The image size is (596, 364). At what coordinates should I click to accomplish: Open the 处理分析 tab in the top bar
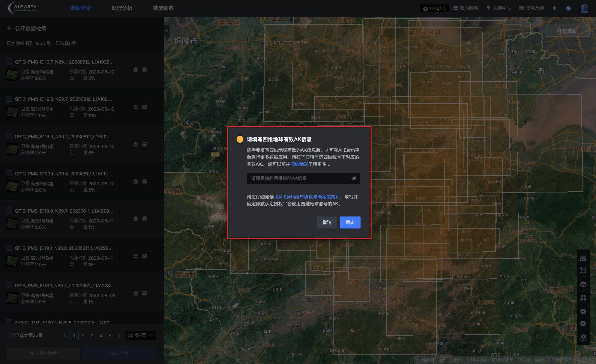122,8
